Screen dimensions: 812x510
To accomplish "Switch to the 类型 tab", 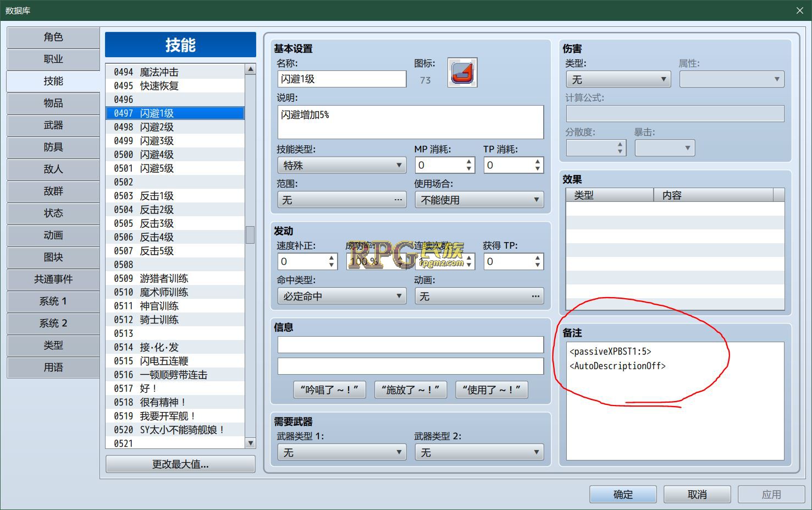I will [53, 345].
